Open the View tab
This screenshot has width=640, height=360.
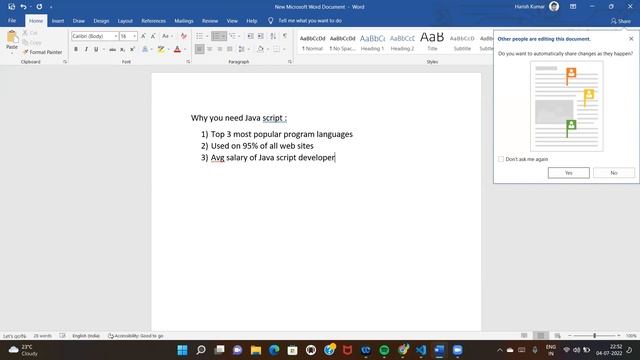point(232,21)
